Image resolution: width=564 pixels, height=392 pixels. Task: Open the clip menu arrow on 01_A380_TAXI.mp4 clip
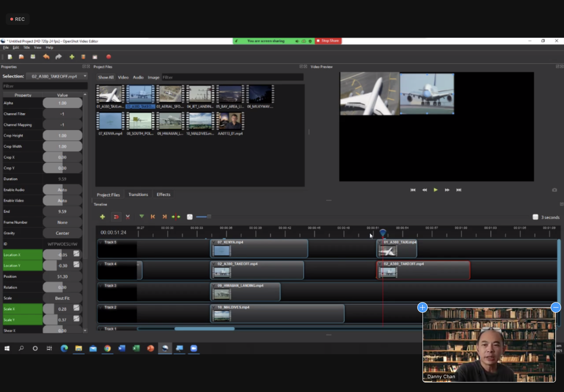pyautogui.click(x=380, y=242)
